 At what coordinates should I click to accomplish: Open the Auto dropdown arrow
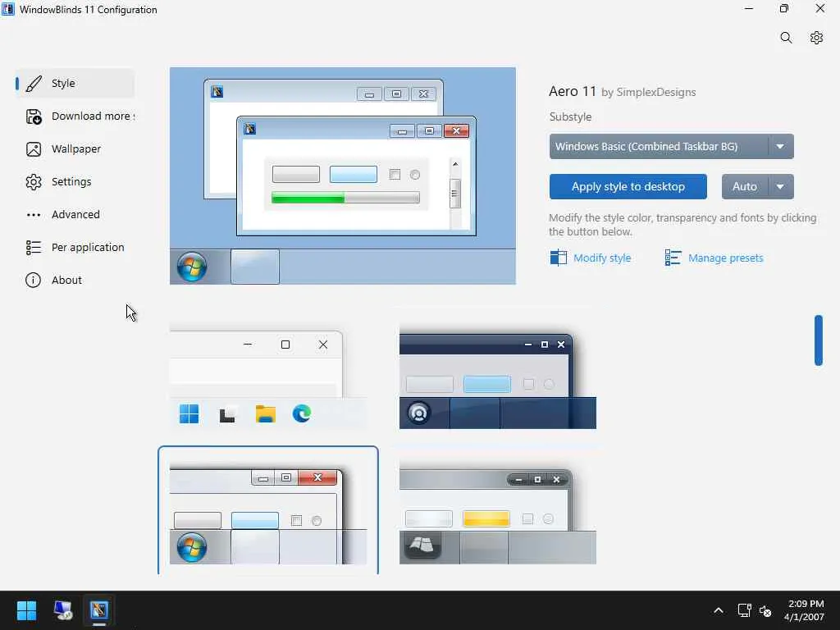coord(781,186)
